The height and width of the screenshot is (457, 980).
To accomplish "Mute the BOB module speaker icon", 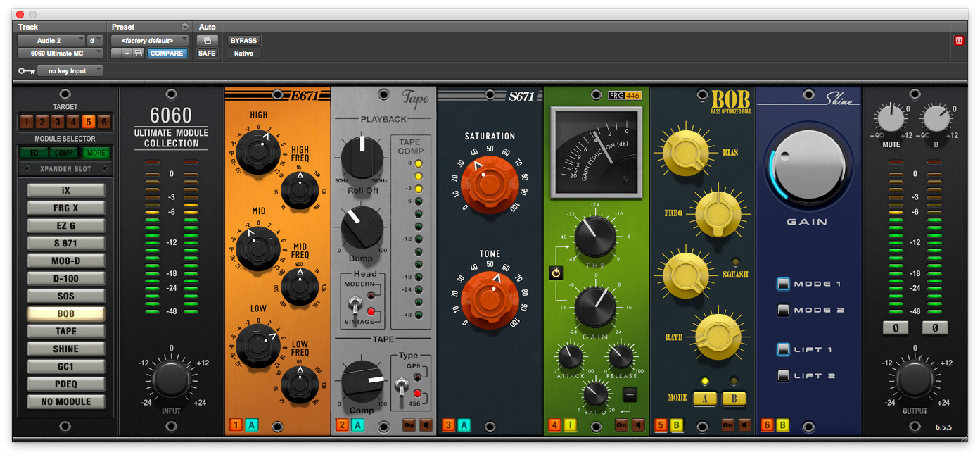I will point(744,425).
